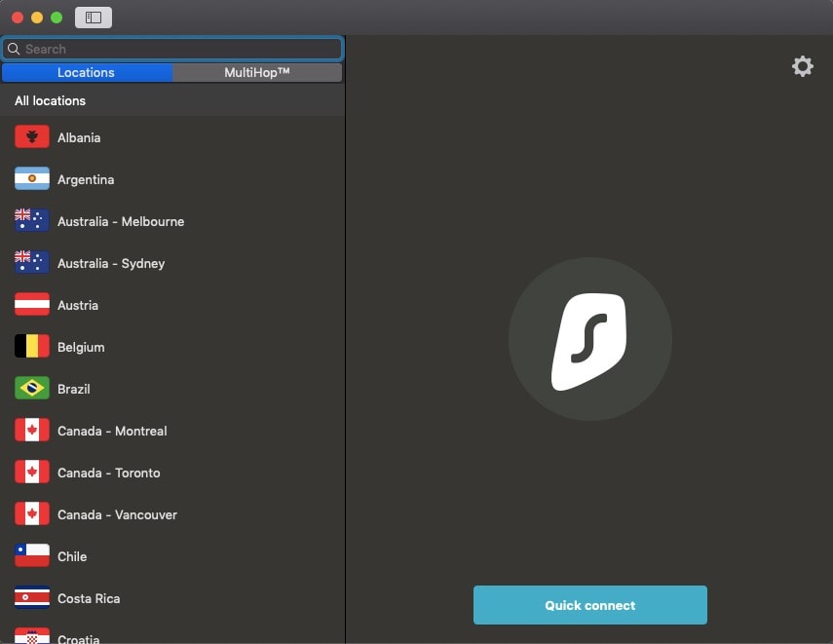This screenshot has width=833, height=644.
Task: Close the window with the red button
Action: point(18,18)
